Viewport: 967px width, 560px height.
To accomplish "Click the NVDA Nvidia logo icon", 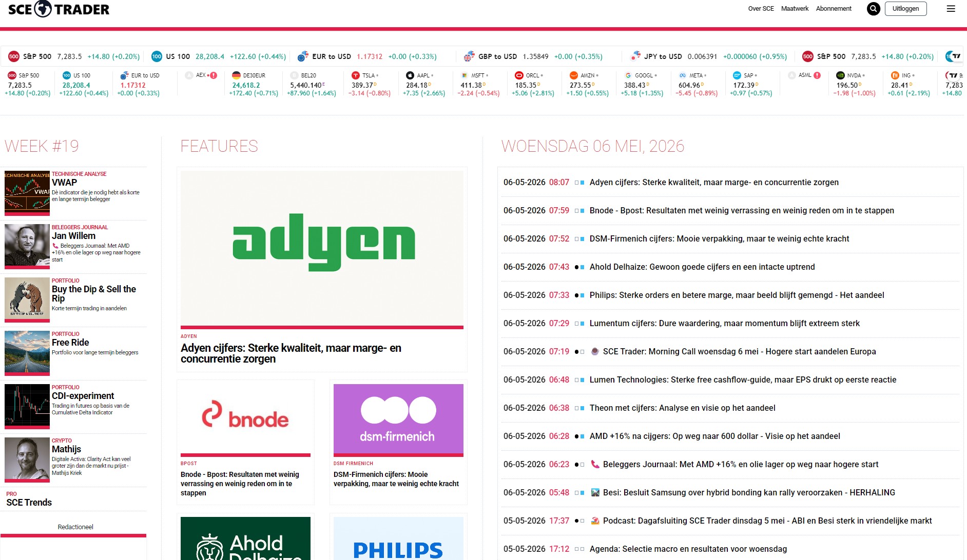I will pyautogui.click(x=840, y=75).
